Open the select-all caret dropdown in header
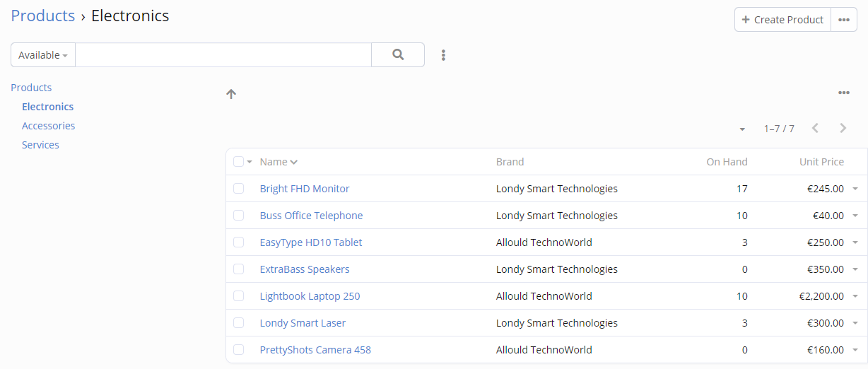Screen dimensions: 868x369 (250, 162)
